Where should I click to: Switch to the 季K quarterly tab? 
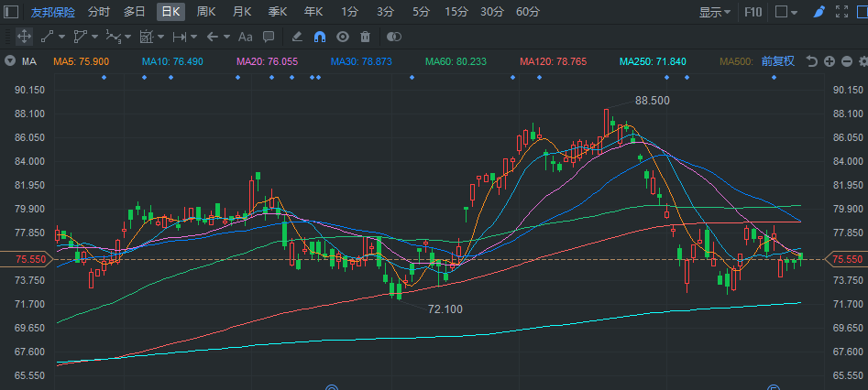pyautogui.click(x=278, y=12)
